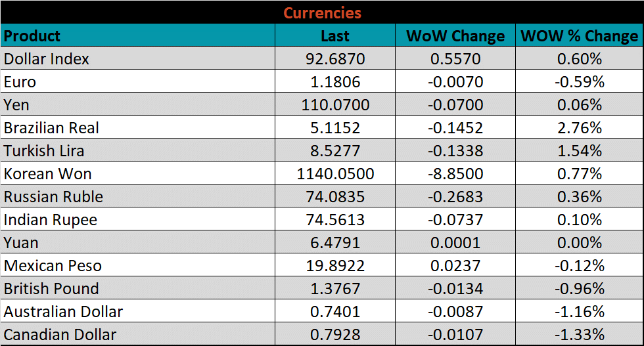Click Korean Won last value 1140.0500
Viewport: 644px width, 346px height.
[335, 174]
